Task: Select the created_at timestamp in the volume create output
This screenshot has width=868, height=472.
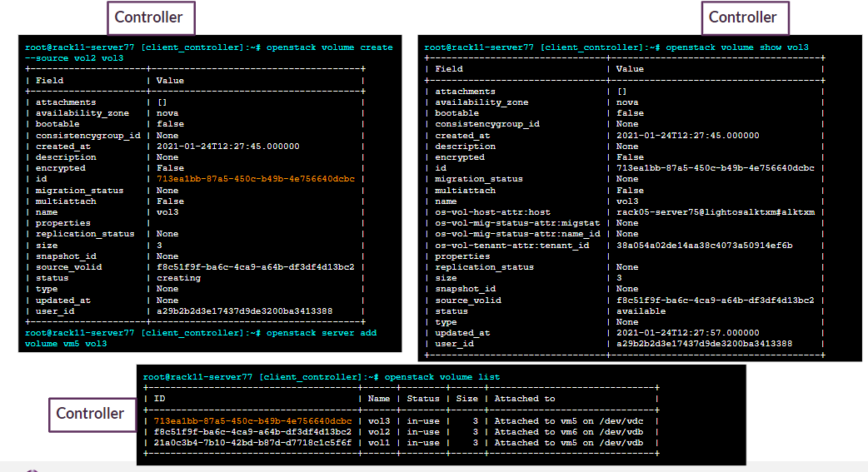Action: click(x=228, y=146)
